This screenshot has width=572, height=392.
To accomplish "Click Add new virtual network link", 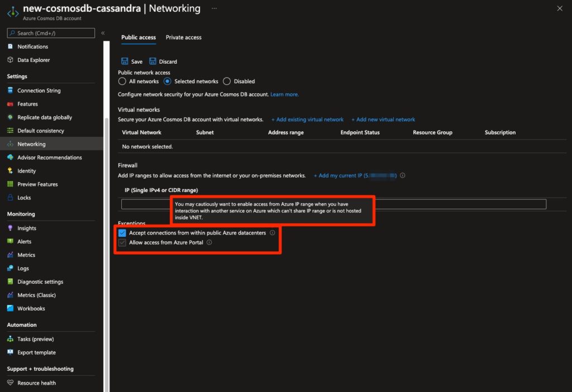I will [383, 119].
